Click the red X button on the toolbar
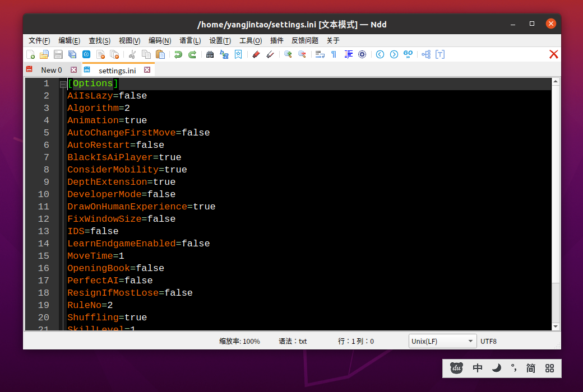Screen dimensions: 583x392 coord(553,54)
